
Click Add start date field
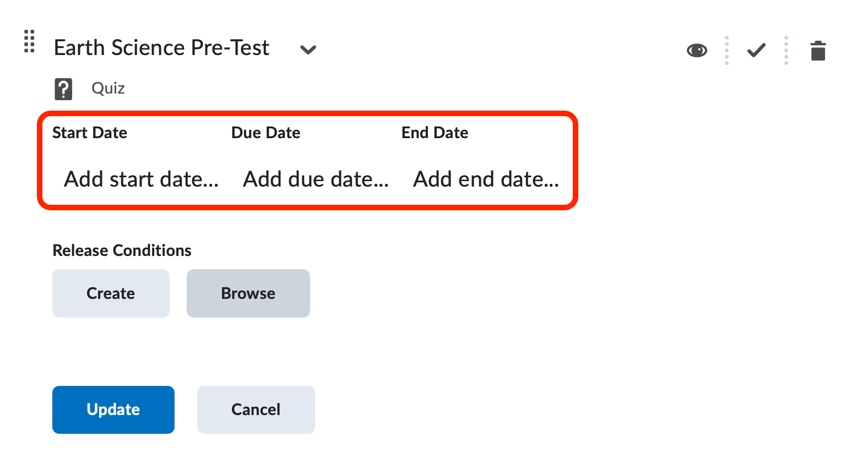coord(140,179)
